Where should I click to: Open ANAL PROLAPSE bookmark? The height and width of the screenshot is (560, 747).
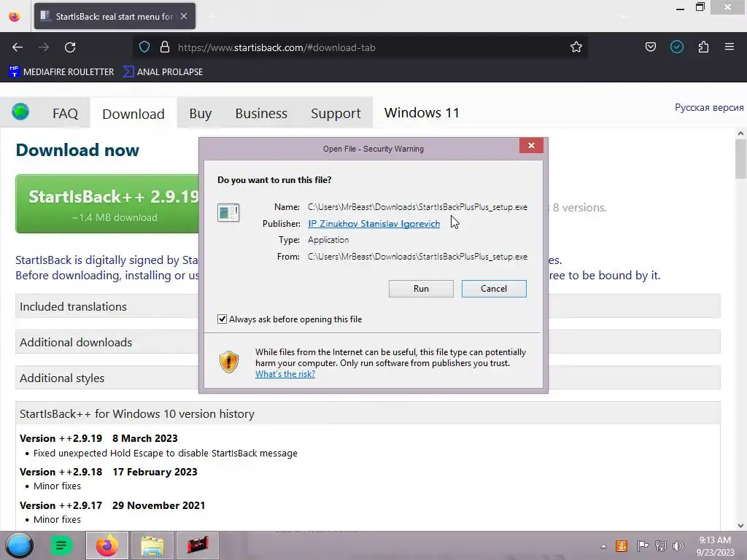point(163,72)
